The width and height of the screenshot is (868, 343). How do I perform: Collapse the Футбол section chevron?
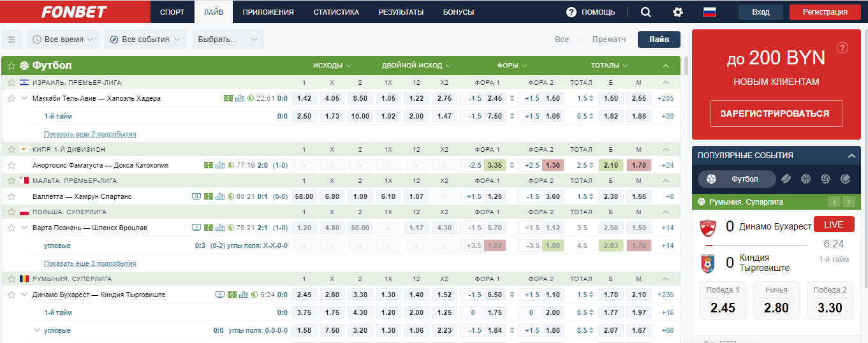coord(666,66)
